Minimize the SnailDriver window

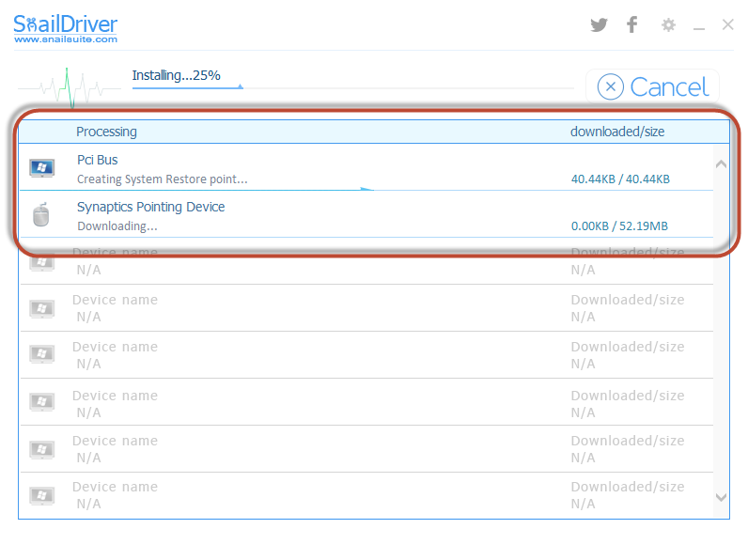point(699,26)
